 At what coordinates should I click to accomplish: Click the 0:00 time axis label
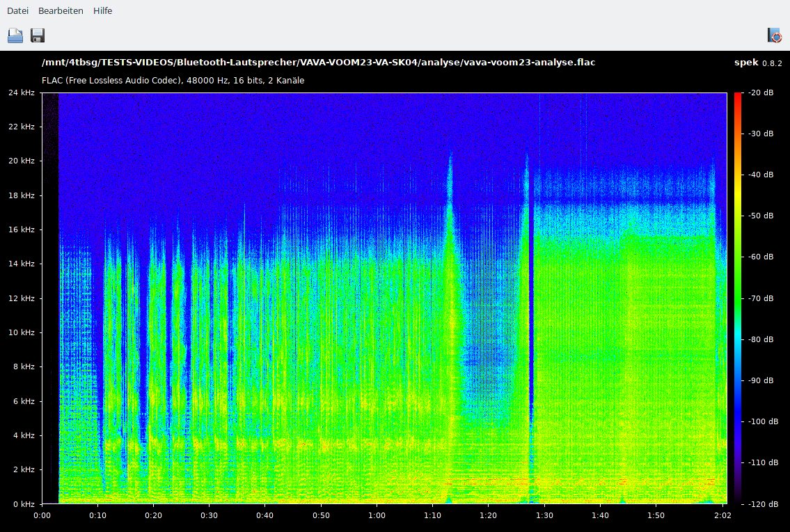(42, 515)
